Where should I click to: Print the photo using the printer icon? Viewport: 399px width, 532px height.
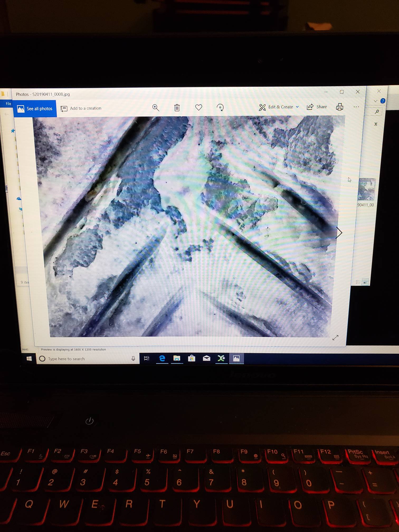tap(340, 107)
